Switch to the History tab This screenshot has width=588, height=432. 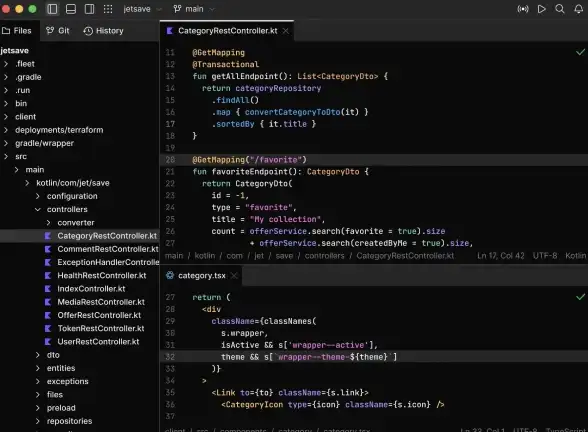pos(104,31)
